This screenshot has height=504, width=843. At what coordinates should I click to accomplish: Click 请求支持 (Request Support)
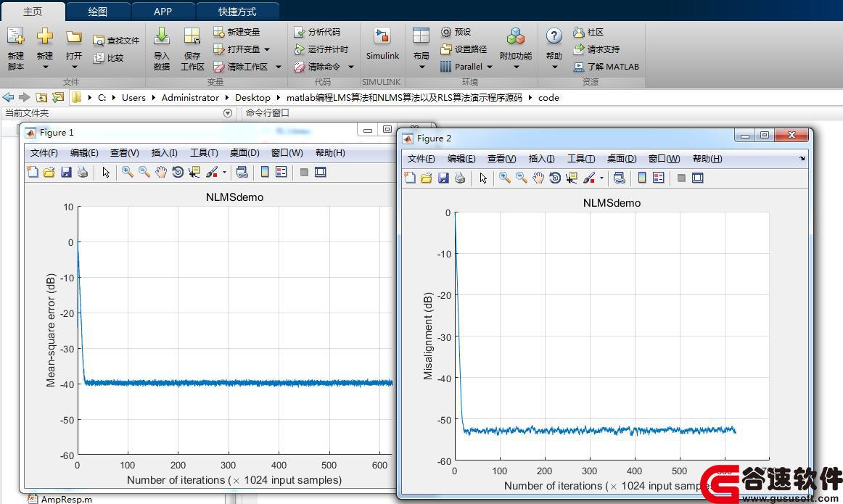596,49
